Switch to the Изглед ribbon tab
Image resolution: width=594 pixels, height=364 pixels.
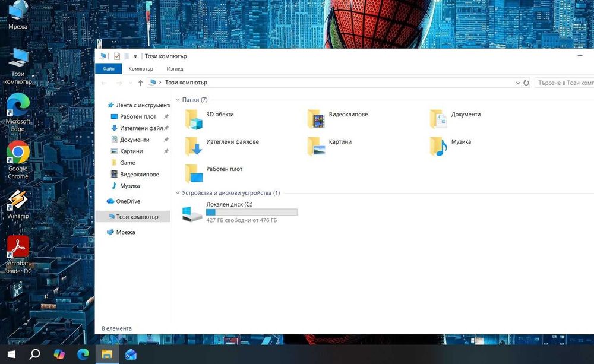[175, 68]
